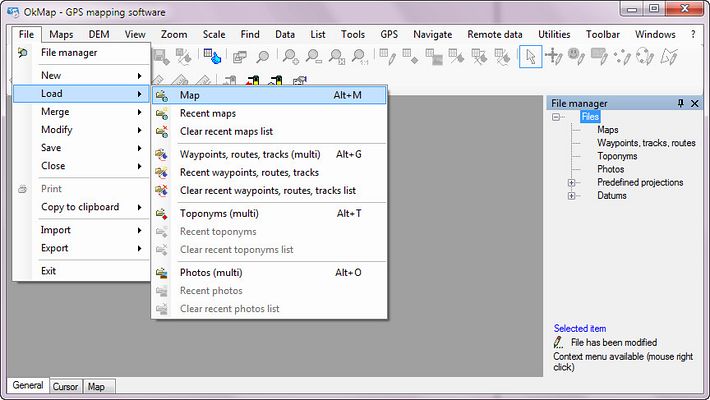The image size is (710, 400).
Task: Select Maps in File manager tree
Action: click(607, 130)
